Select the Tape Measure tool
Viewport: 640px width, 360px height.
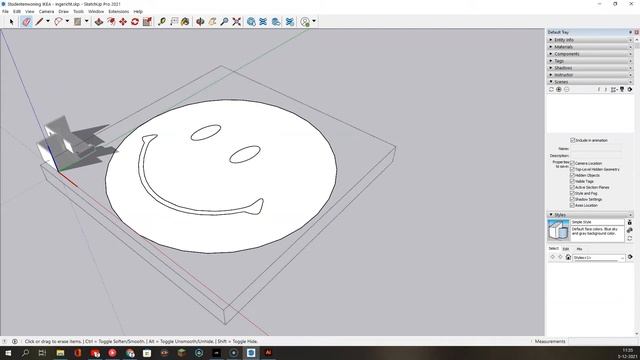point(162,22)
